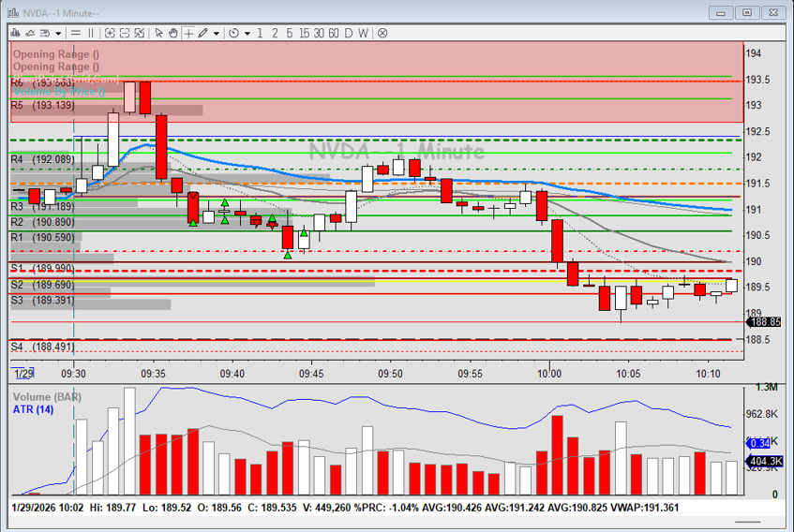This screenshot has width=794, height=532.
Task: Open the time interval dropdown arrow
Action: (247, 34)
